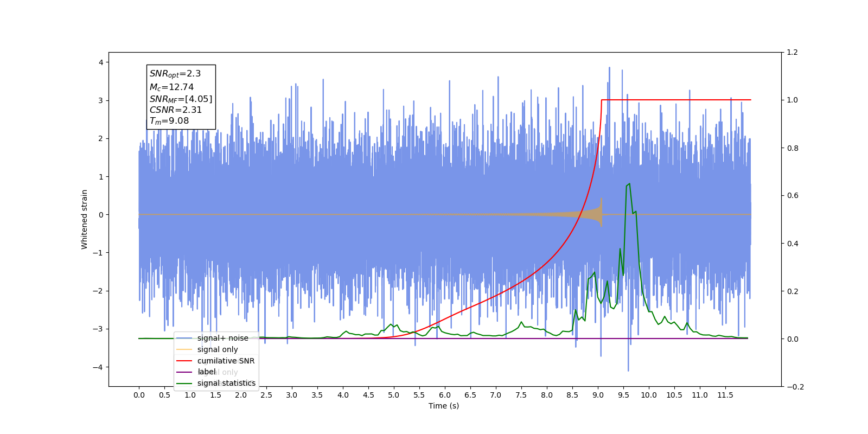Click the 0.8 tick label on right axis
The width and height of the screenshot is (868, 434).
coord(793,148)
